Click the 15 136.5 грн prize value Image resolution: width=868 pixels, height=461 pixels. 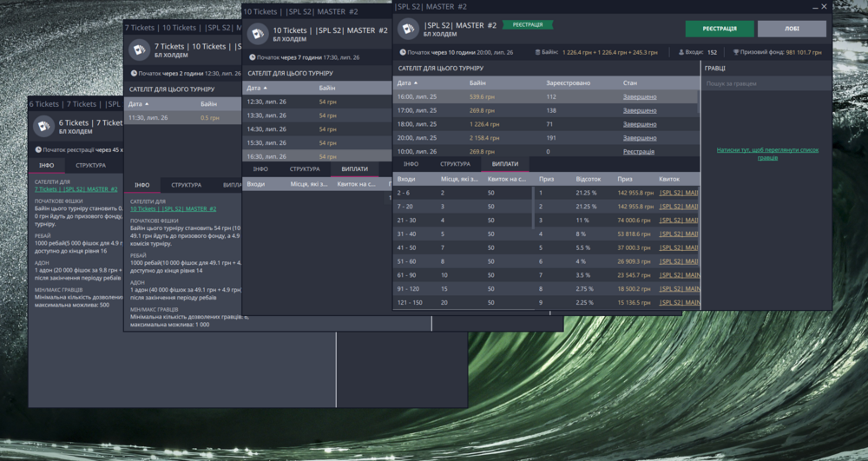coord(634,303)
